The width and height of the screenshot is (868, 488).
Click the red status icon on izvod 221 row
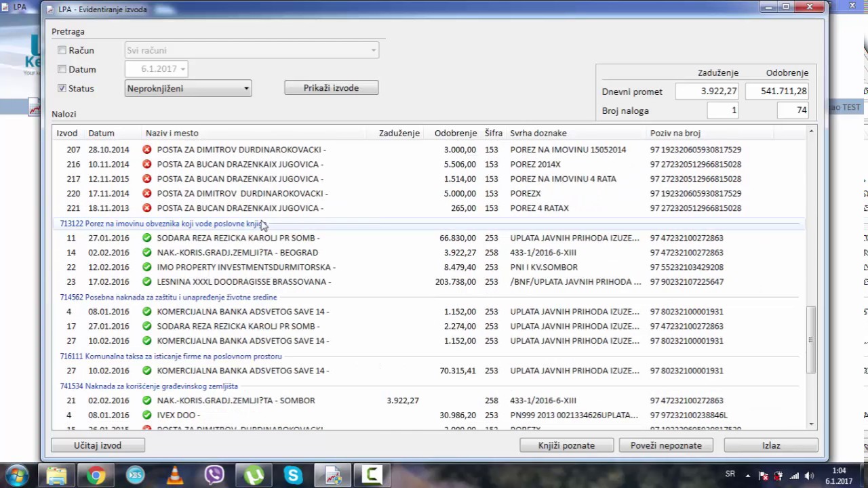[146, 208]
